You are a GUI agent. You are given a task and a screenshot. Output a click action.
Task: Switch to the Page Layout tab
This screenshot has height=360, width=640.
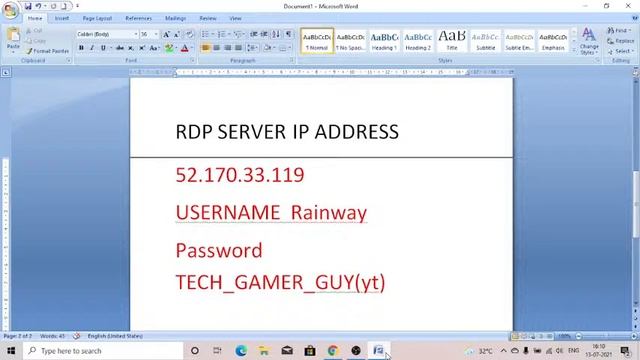coord(97,18)
